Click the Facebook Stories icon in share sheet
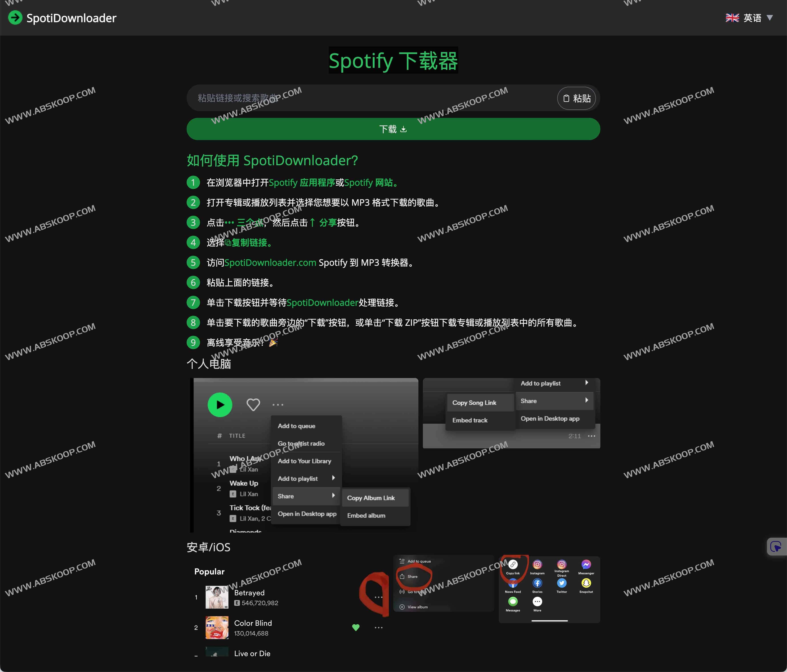 [x=537, y=583]
